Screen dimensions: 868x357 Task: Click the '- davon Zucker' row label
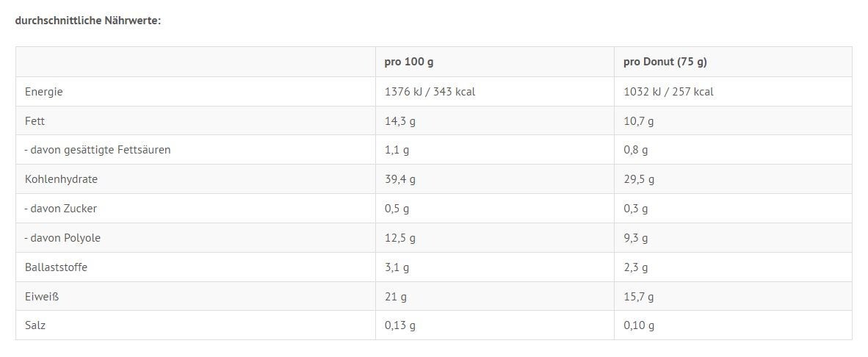click(x=61, y=209)
